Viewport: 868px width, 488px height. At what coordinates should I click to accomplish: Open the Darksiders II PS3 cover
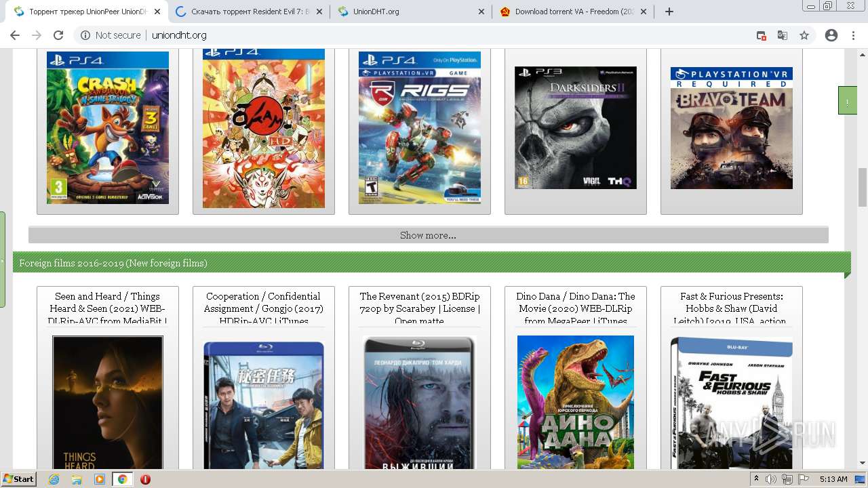click(x=576, y=127)
